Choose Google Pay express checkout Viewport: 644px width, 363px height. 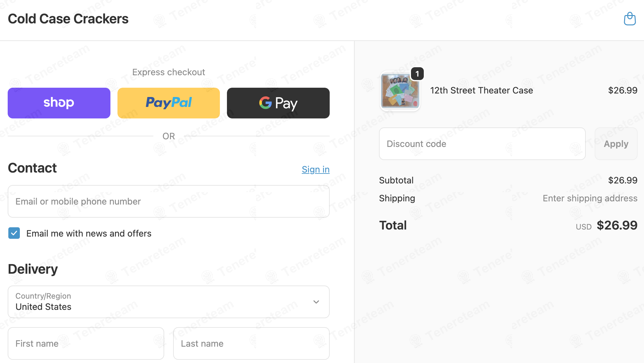[278, 103]
